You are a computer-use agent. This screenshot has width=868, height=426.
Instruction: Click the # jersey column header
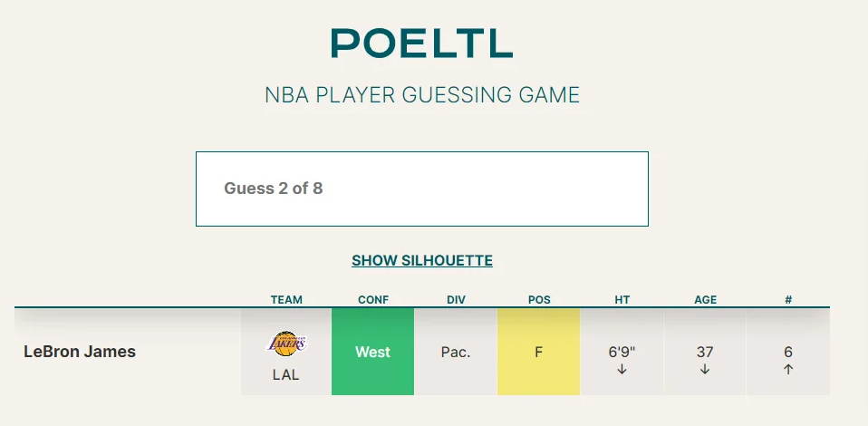[788, 300]
